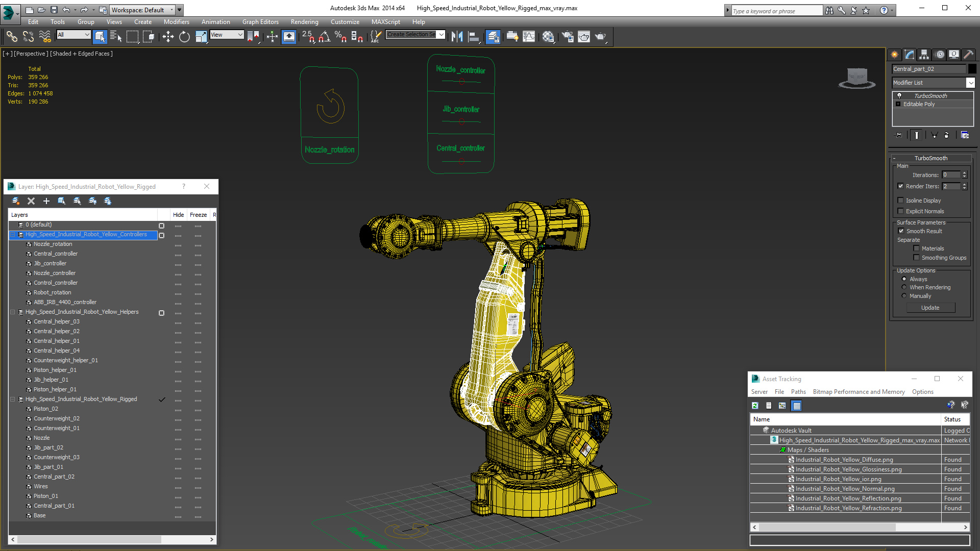980x551 pixels.
Task: Click the Mirror tool icon
Action: [457, 36]
